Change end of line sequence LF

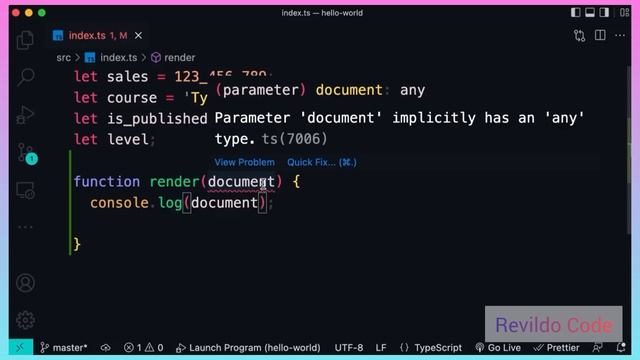point(381,347)
